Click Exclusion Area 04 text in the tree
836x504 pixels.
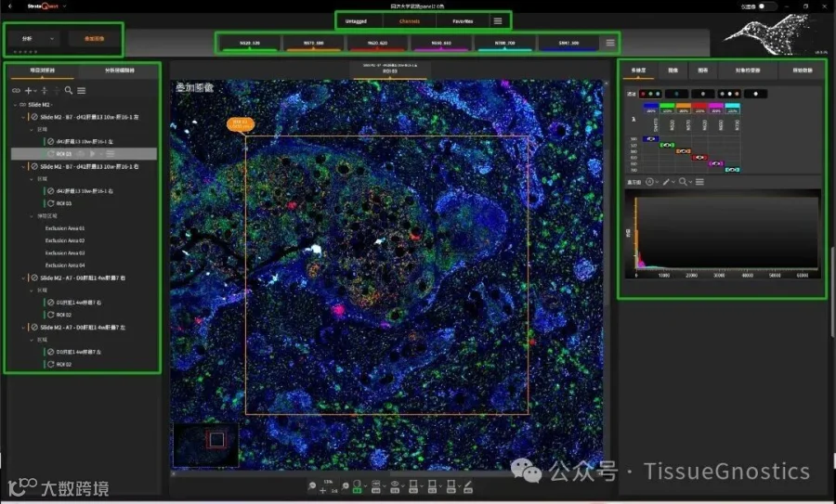(x=65, y=265)
